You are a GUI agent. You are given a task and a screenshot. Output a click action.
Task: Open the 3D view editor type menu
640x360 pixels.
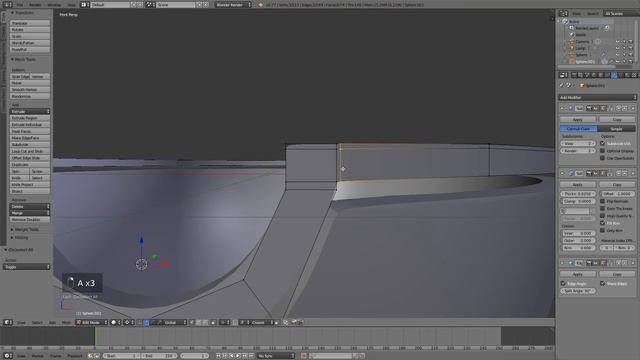pyautogui.click(x=7, y=322)
